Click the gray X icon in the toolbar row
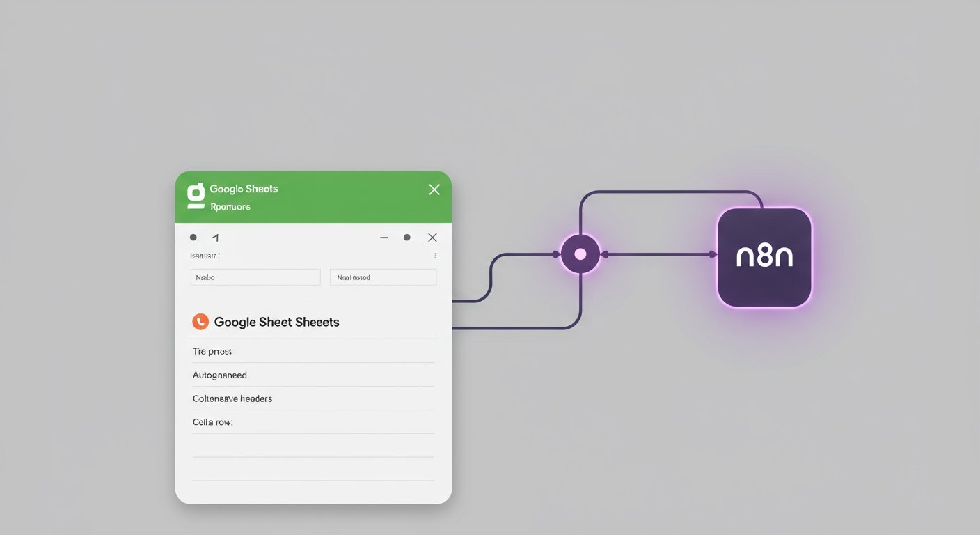This screenshot has width=980, height=535. [x=432, y=238]
